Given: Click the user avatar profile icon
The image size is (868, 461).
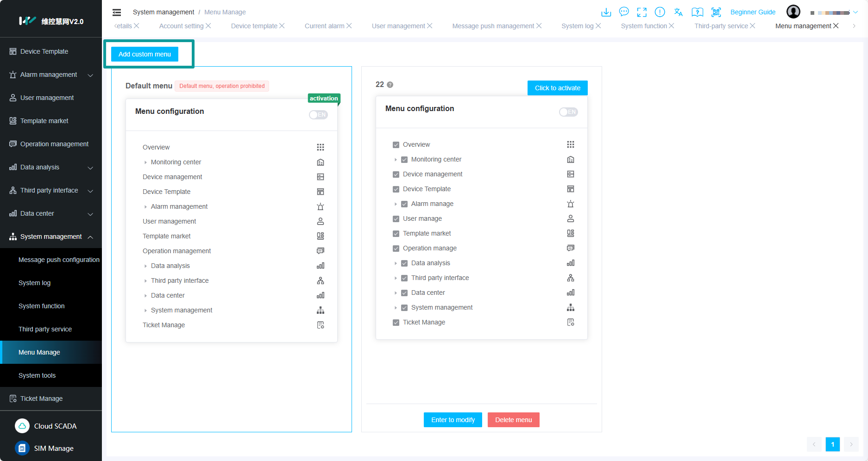Looking at the screenshot, I should (793, 12).
